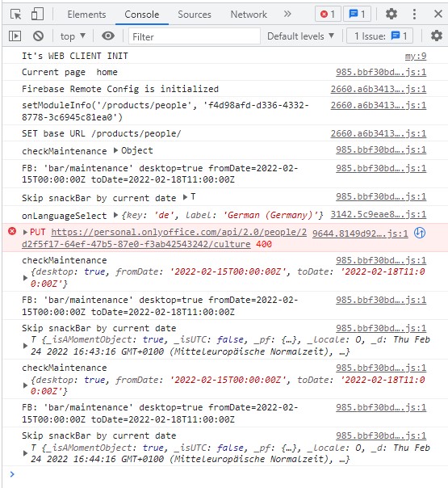
Task: Open the my:9 source link
Action: click(x=416, y=56)
